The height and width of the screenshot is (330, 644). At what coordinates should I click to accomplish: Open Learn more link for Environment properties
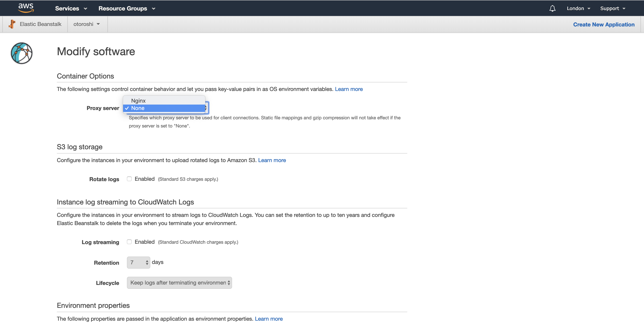[268, 319]
